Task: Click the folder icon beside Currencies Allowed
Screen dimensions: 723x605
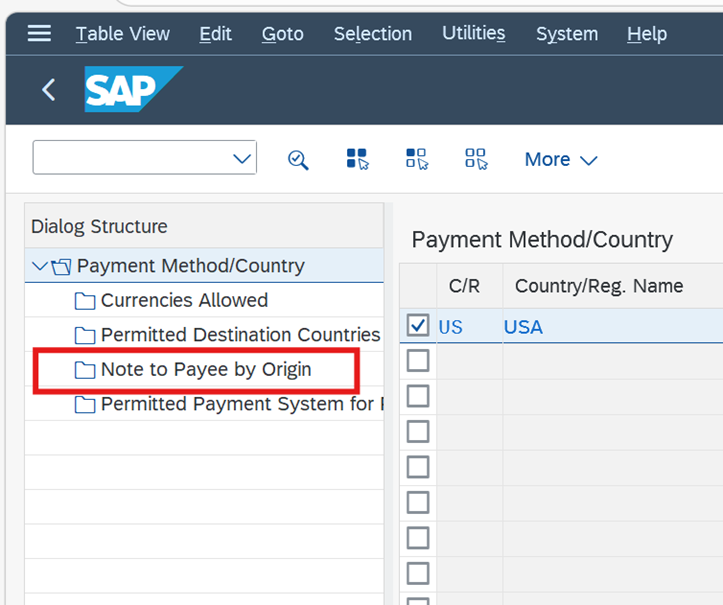Action: pos(85,301)
